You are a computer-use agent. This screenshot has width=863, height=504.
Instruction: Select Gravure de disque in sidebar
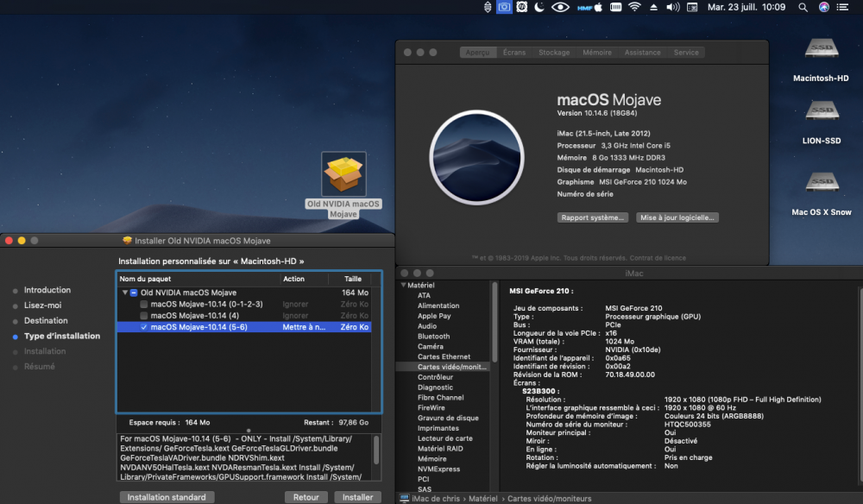click(447, 418)
